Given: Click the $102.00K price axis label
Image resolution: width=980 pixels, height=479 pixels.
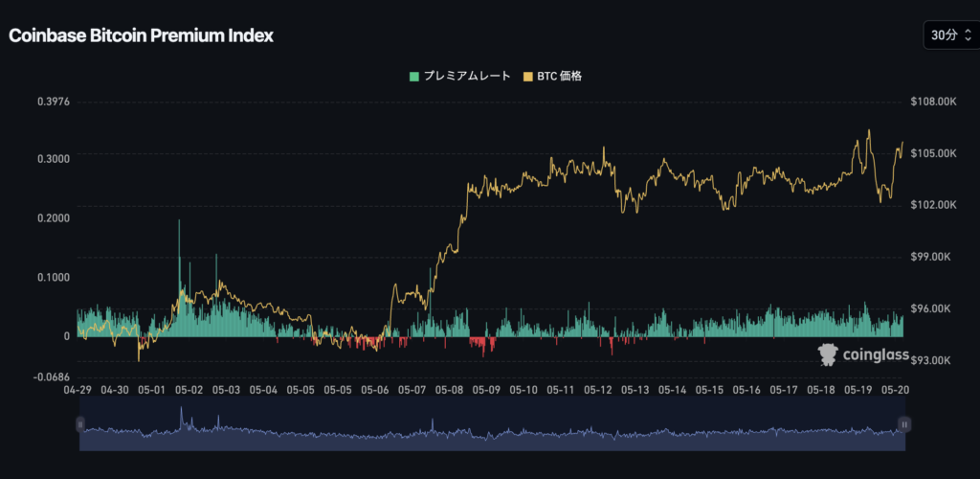Looking at the screenshot, I should click(x=934, y=205).
